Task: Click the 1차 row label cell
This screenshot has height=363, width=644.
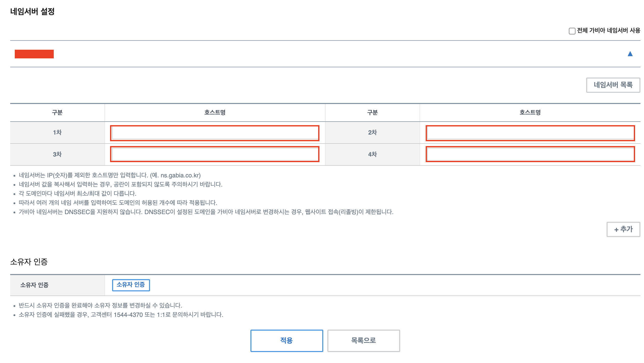Action: (57, 133)
